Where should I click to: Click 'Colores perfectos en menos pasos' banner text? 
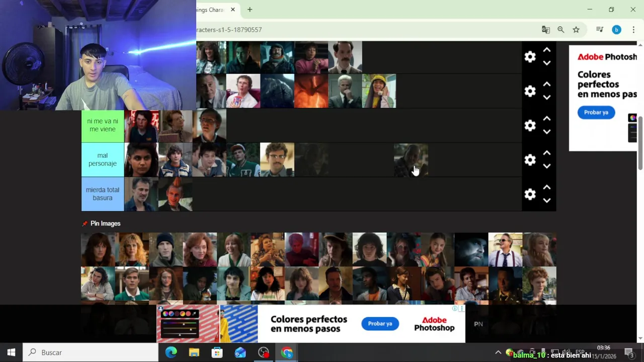tap(309, 324)
